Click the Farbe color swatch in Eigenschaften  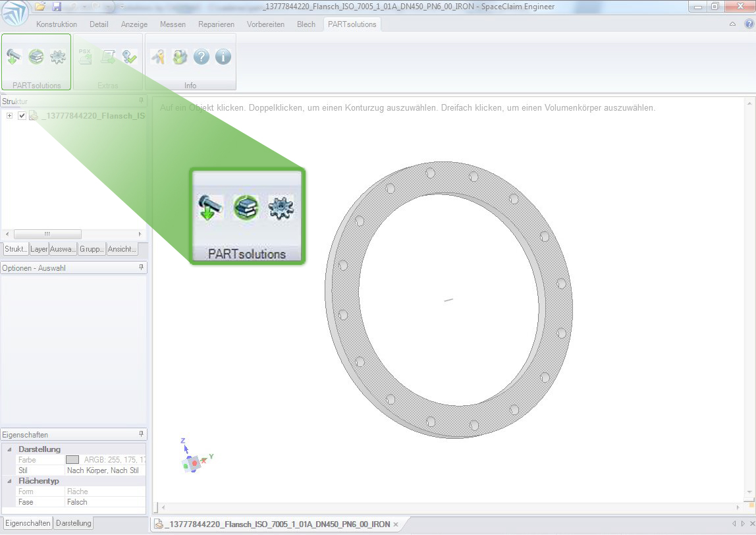[x=72, y=459]
